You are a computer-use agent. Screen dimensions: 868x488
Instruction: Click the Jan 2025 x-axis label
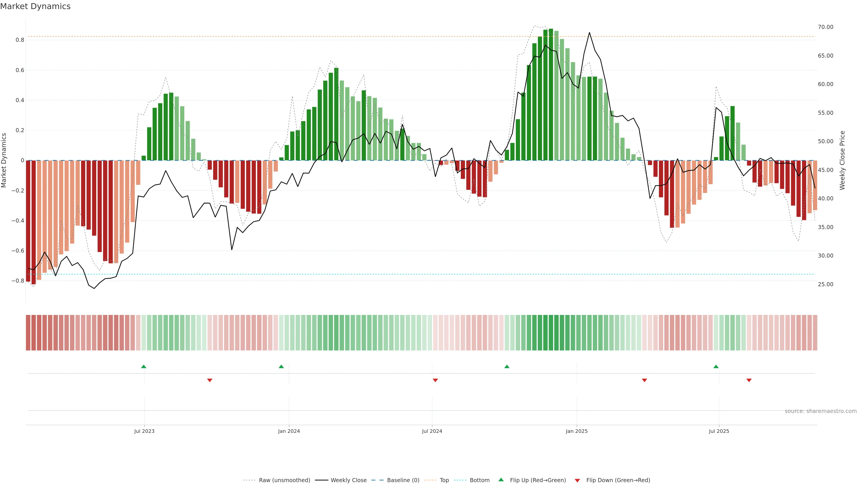point(577,432)
